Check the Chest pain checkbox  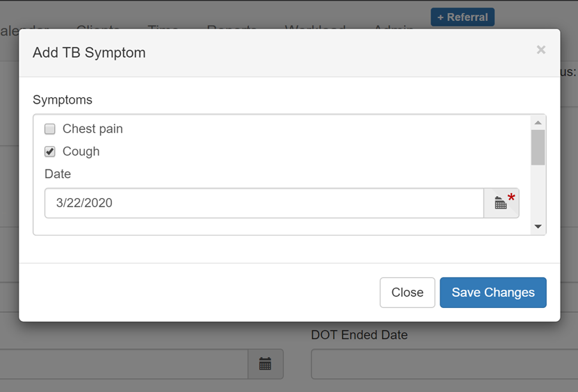50,129
